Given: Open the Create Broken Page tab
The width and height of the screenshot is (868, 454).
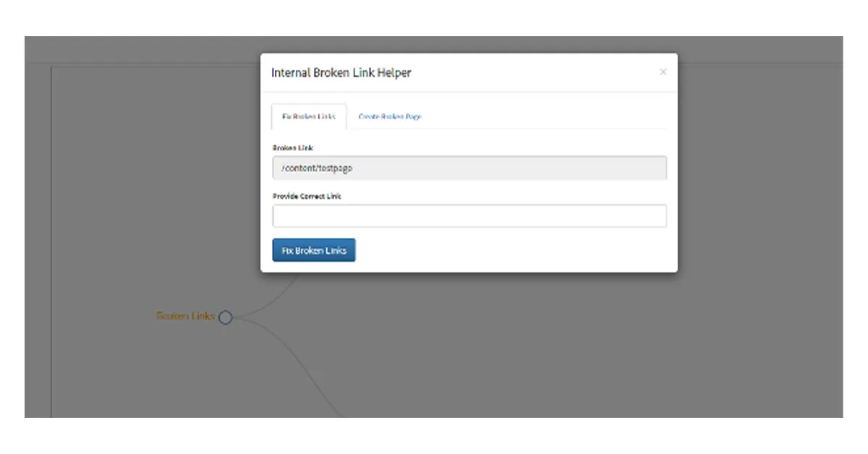Looking at the screenshot, I should pos(390,116).
